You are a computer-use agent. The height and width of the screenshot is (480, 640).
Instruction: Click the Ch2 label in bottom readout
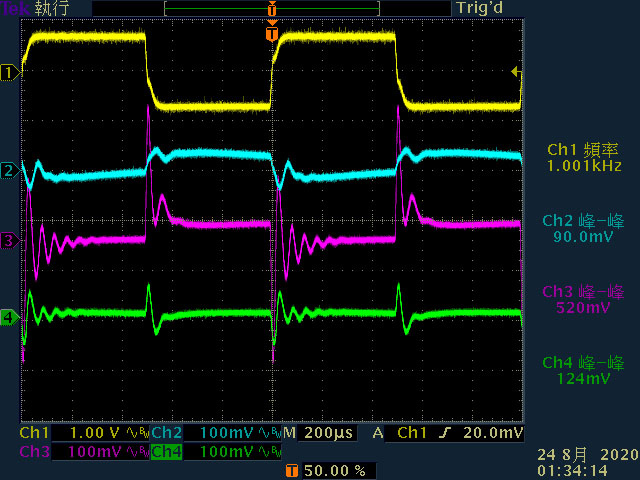167,433
